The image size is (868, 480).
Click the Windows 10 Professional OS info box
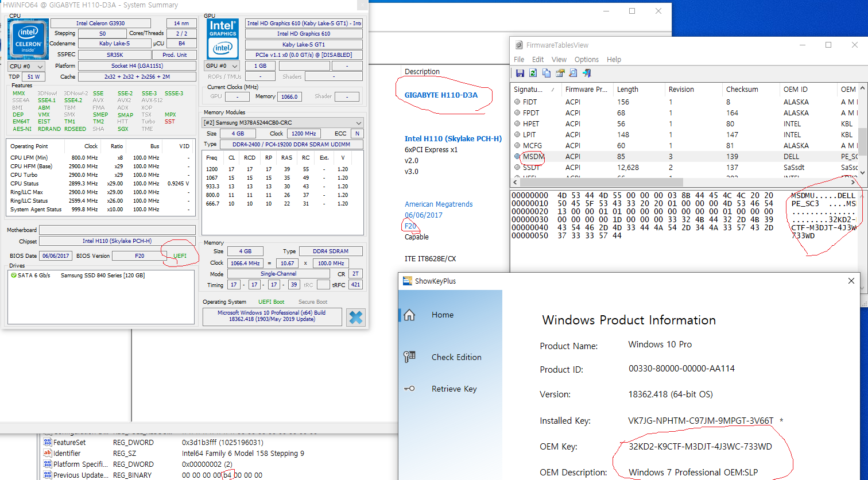pos(272,316)
